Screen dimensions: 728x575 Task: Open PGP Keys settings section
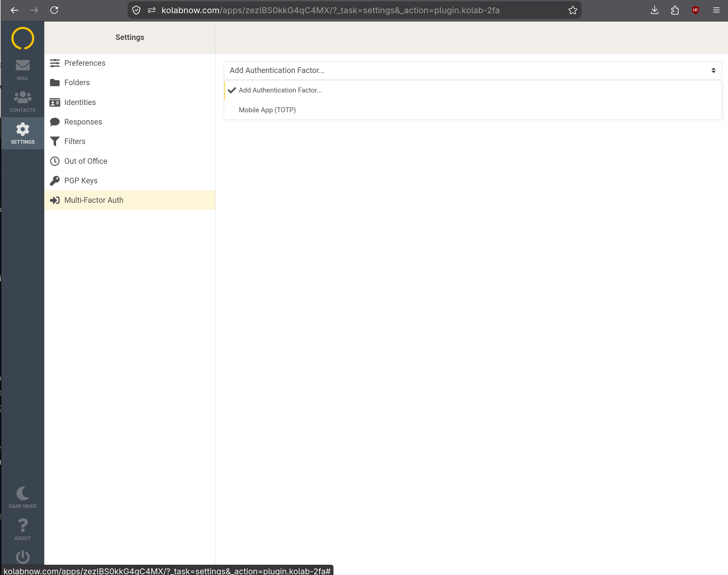pyautogui.click(x=81, y=181)
